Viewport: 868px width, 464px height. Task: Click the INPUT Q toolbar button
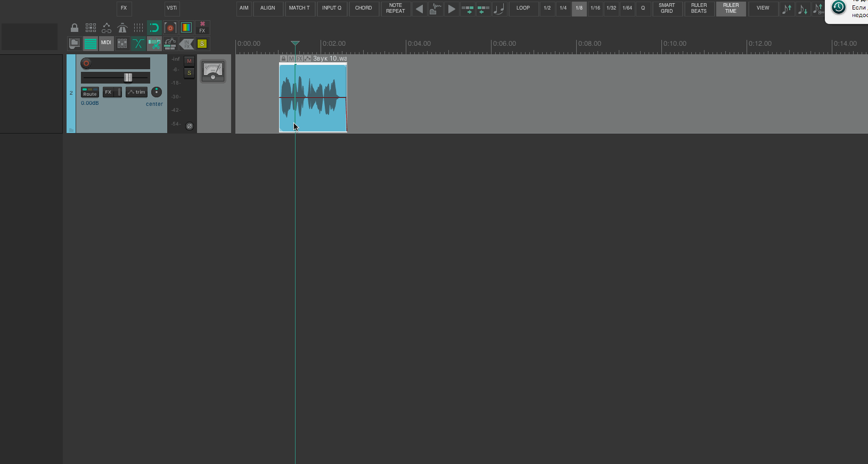(332, 9)
